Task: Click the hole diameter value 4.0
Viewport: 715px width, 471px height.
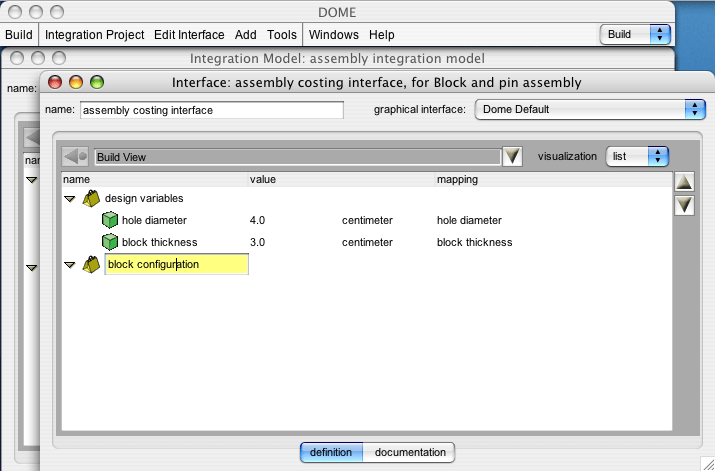Action: tap(257, 221)
